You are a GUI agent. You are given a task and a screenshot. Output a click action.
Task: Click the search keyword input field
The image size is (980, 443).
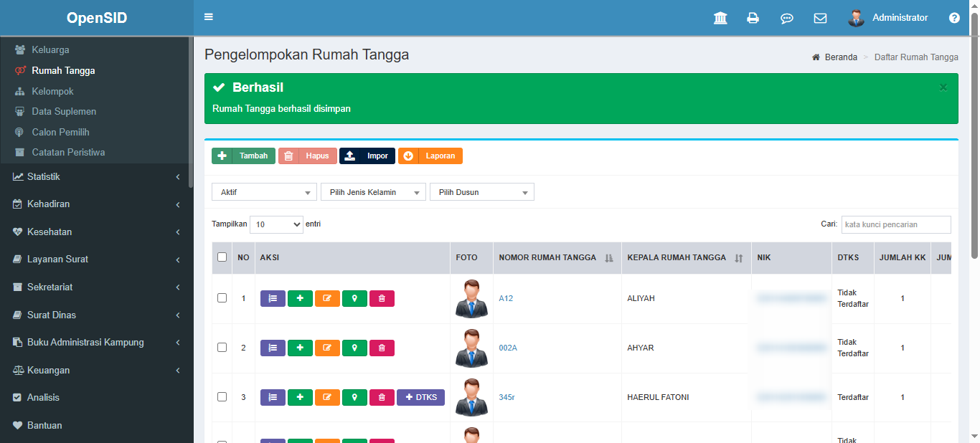(x=895, y=224)
